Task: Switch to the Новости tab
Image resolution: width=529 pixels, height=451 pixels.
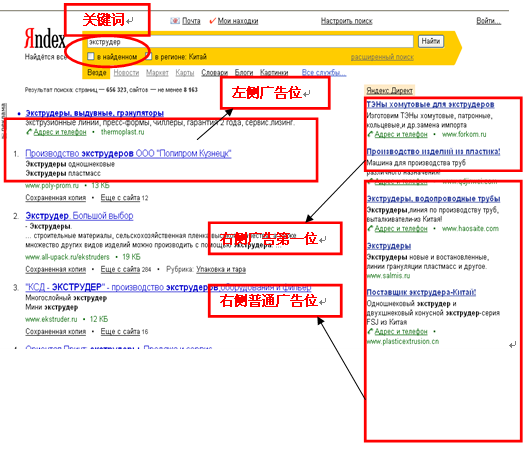Action: [x=126, y=73]
